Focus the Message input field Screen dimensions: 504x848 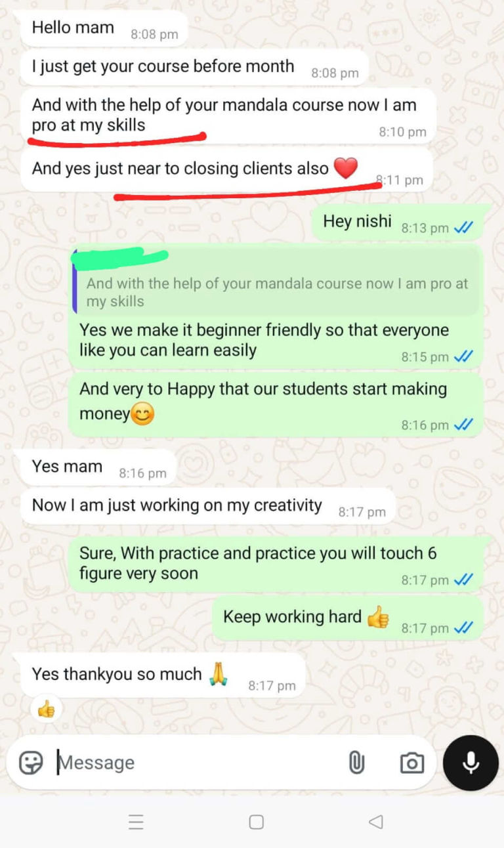pyautogui.click(x=197, y=763)
